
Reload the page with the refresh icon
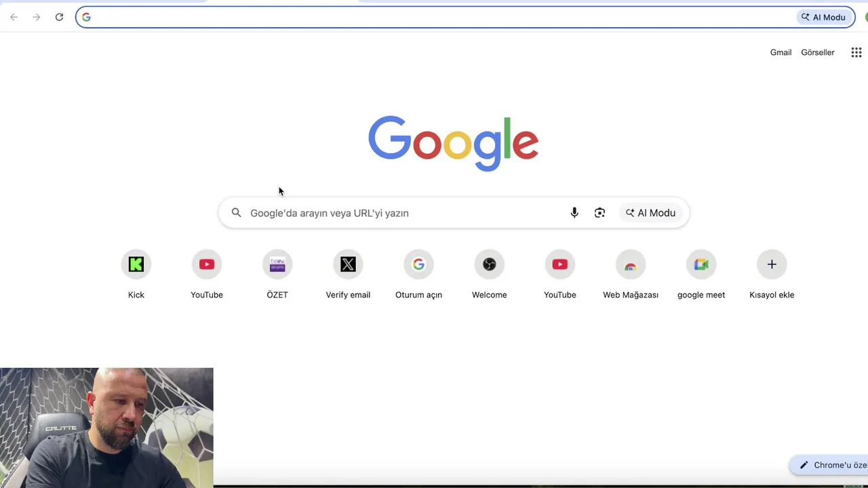click(59, 17)
